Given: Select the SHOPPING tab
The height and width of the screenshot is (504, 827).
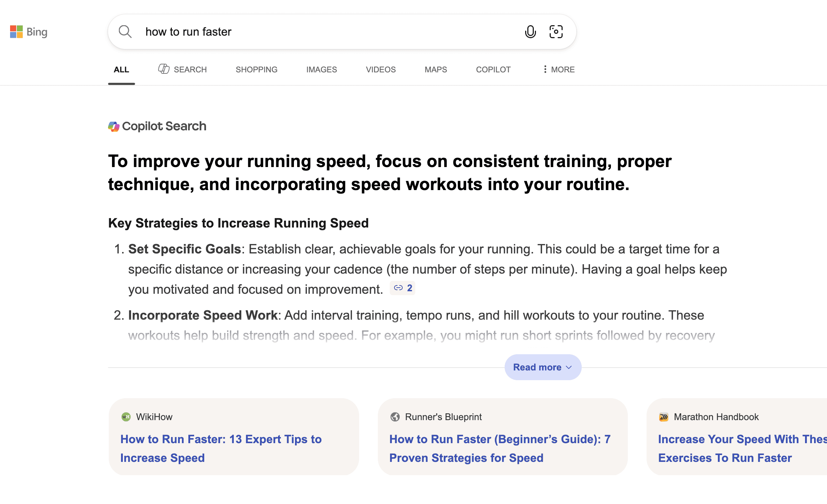Looking at the screenshot, I should tap(256, 69).
